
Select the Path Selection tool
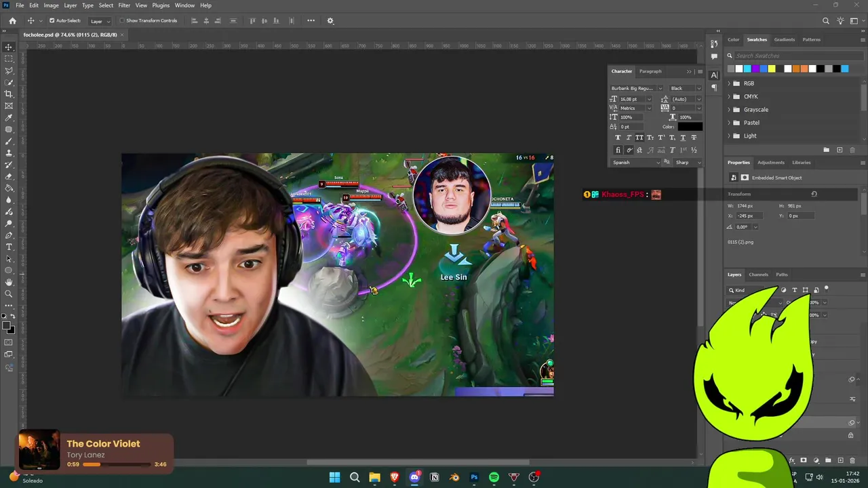(9, 259)
